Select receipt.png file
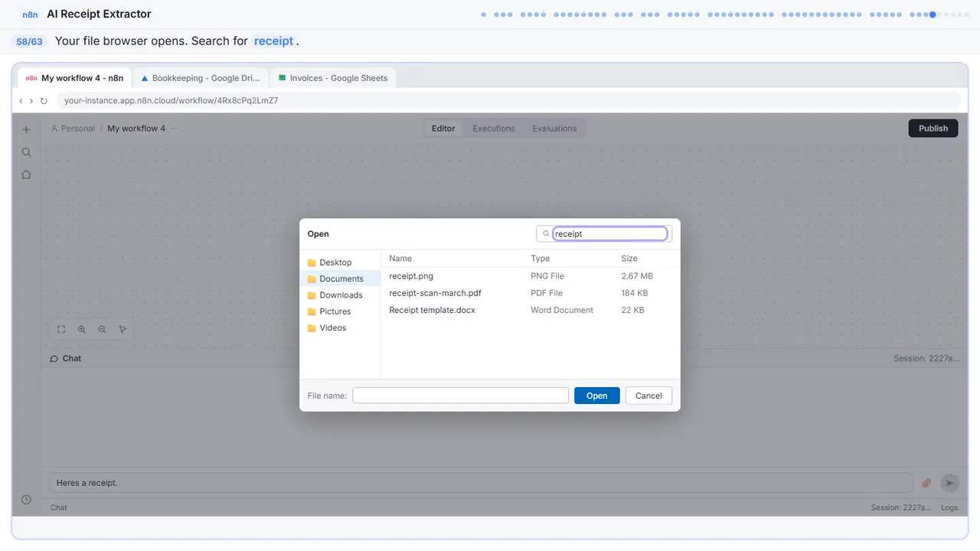 pyautogui.click(x=530, y=275)
